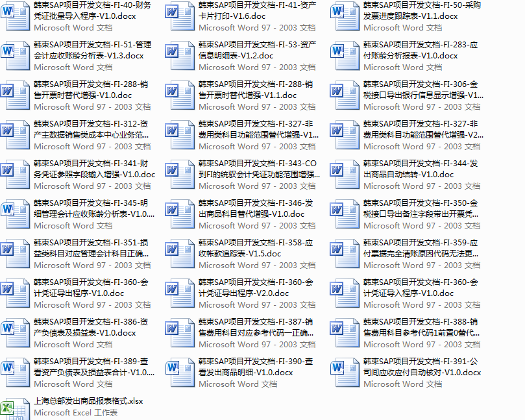Screen dimensions: 525x420
Task: Click file name FI-360-会计凭证导入程序-V1.0.doc
Action: 421,287
